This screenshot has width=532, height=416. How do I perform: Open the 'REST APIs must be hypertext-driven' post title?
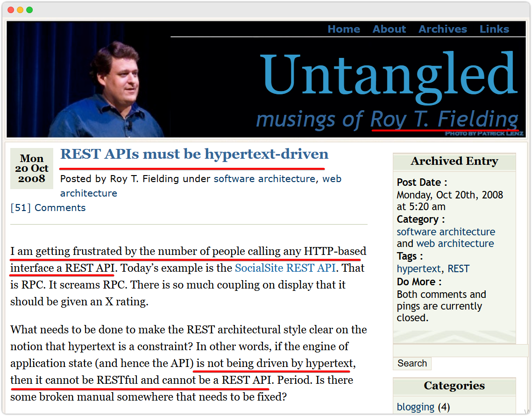tap(194, 154)
